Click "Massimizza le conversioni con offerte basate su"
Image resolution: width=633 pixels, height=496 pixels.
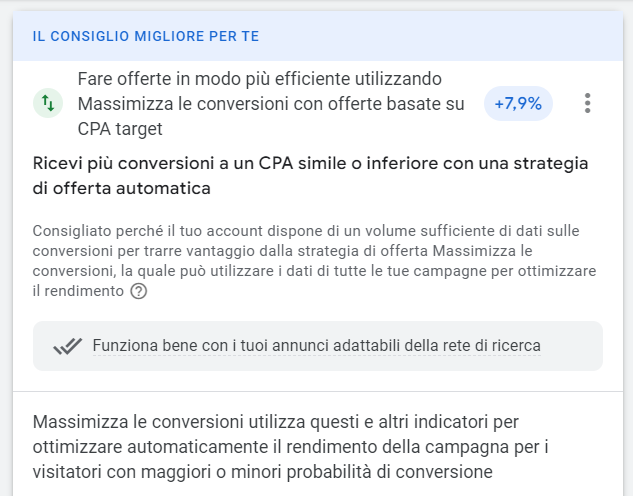(x=270, y=103)
